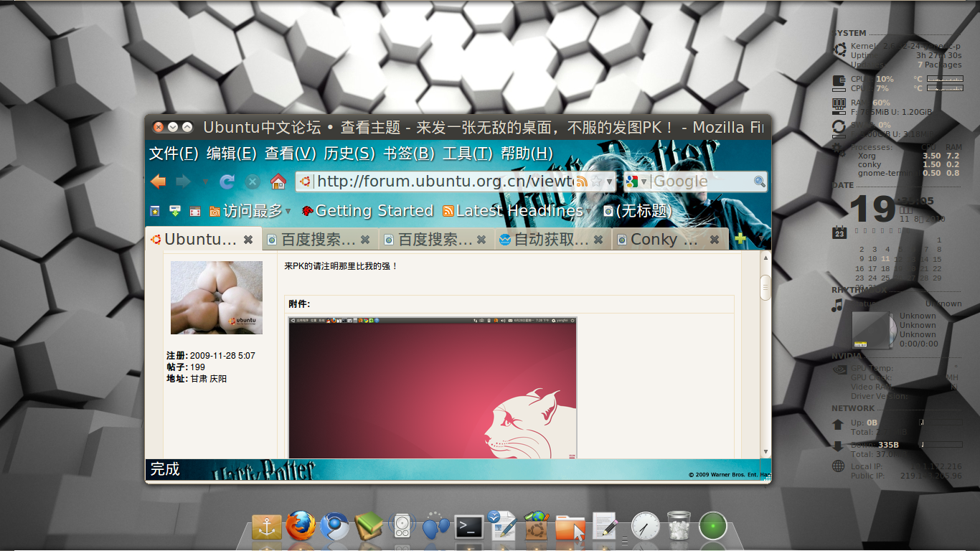Click the poster's avatar image
Viewport: 980px width, 551px height.
(x=217, y=297)
